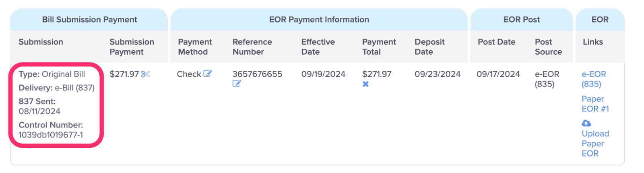Remove payment total using the blue X icon

[365, 84]
